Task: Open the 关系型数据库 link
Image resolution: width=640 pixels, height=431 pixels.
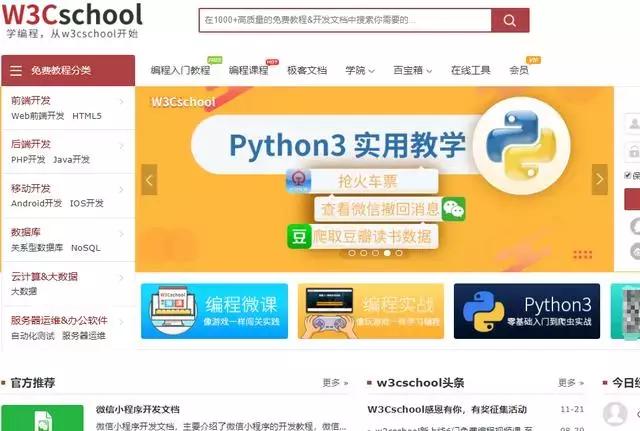Action: coord(37,248)
